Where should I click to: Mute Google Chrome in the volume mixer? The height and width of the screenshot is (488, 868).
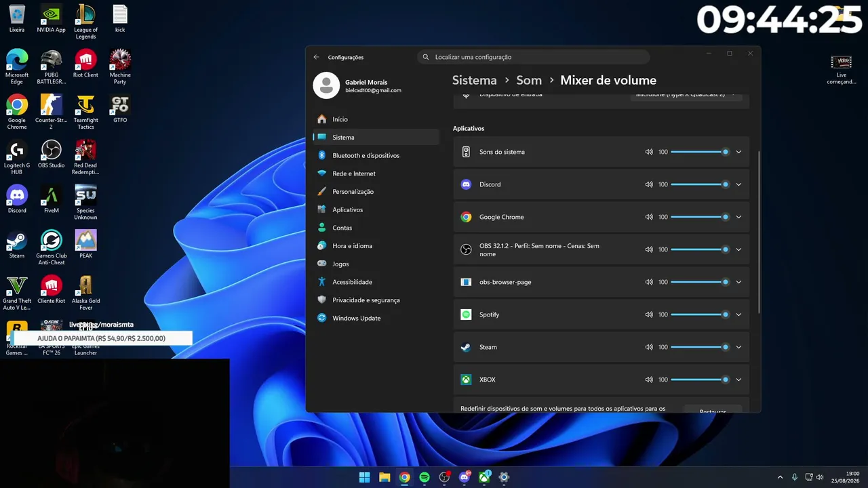click(649, 217)
